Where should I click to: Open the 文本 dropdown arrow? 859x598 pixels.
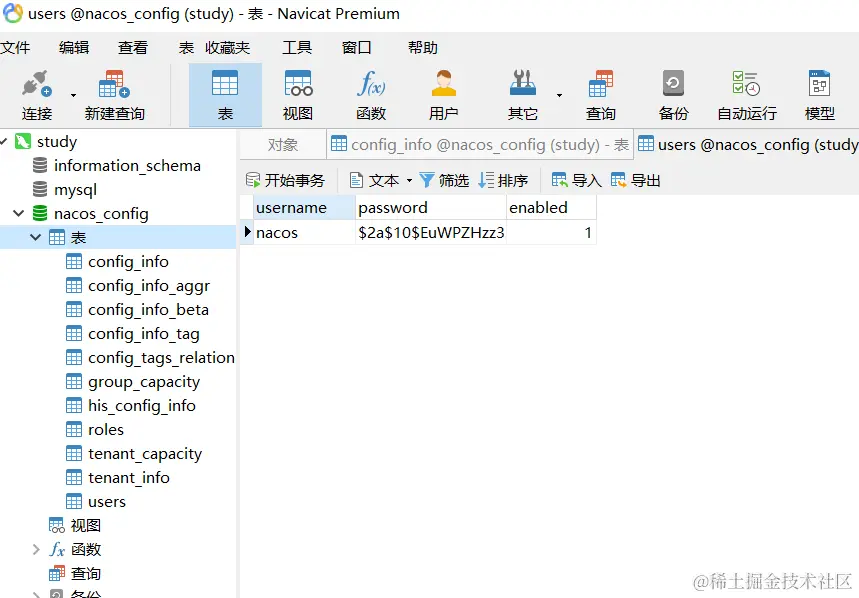tap(409, 180)
